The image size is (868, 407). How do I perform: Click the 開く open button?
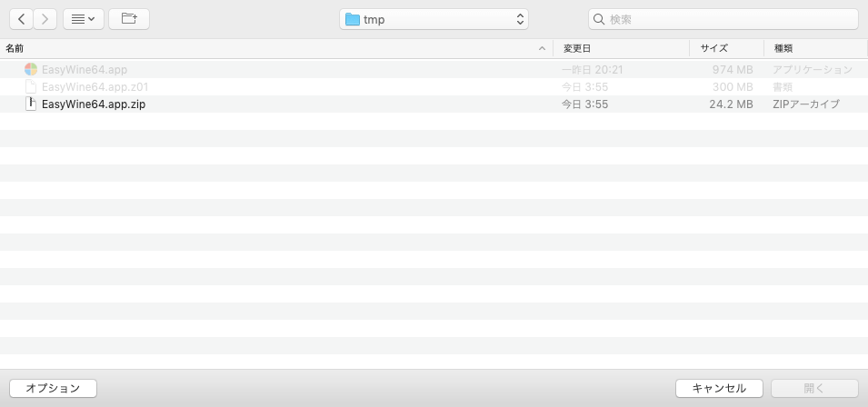coord(814,388)
